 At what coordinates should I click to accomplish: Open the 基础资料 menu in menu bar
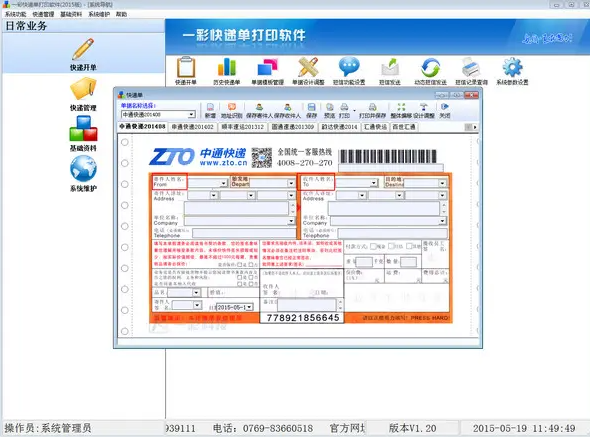pos(71,14)
